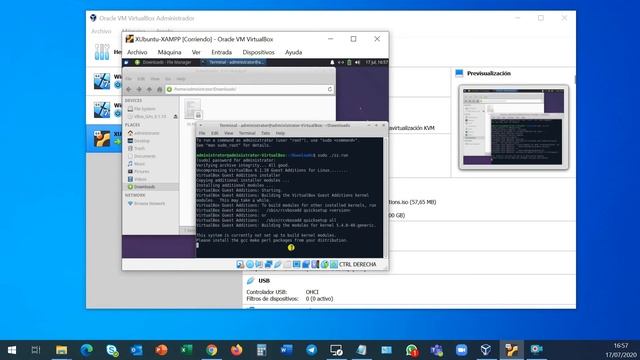Viewport: 640px width, 360px height.
Task: Open the Terminal menu in terminal window
Action: [247, 133]
